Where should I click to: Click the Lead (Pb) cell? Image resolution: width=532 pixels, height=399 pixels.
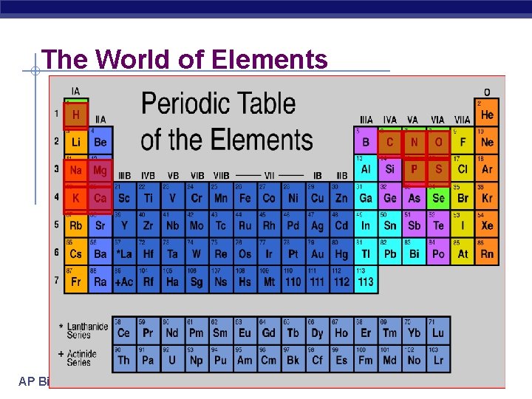point(390,252)
